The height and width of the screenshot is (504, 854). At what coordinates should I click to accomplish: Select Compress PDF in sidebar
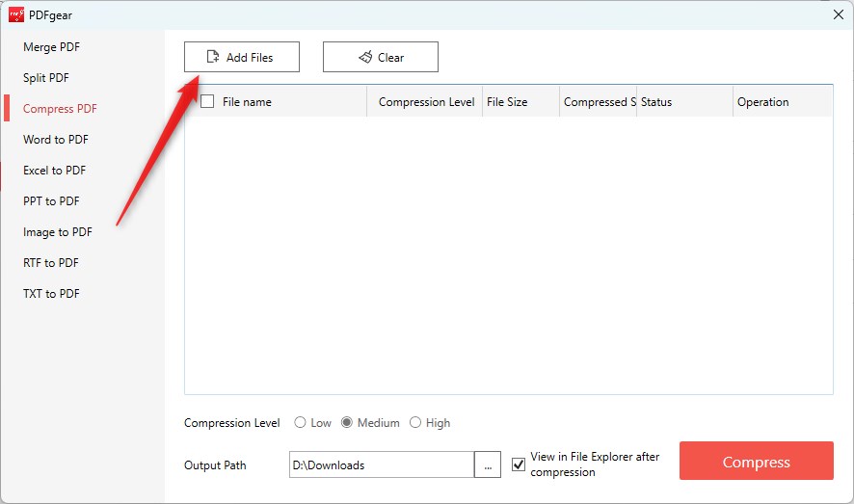coord(60,109)
